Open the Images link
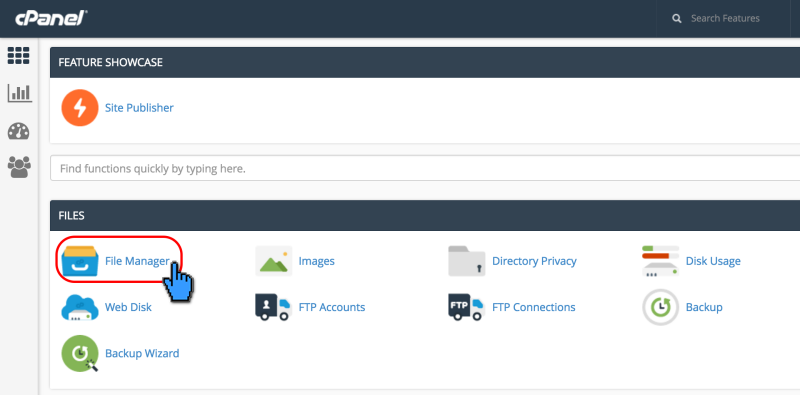This screenshot has width=800, height=395. [x=316, y=261]
